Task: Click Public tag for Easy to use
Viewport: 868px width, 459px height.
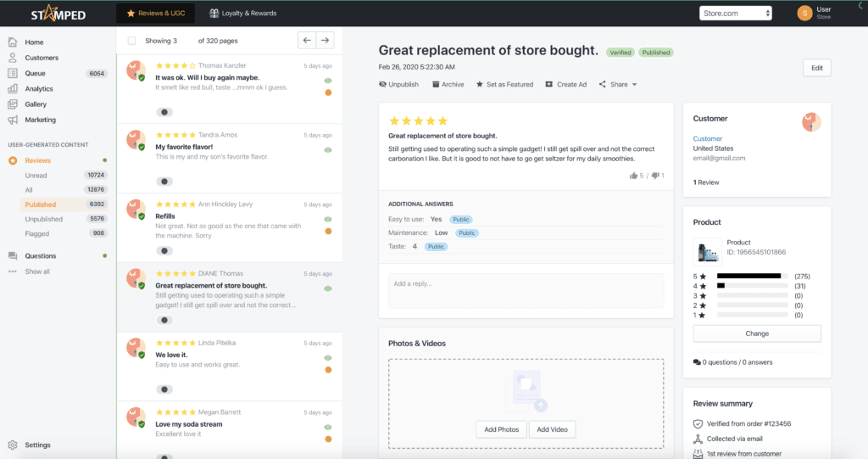Action: 460,220
